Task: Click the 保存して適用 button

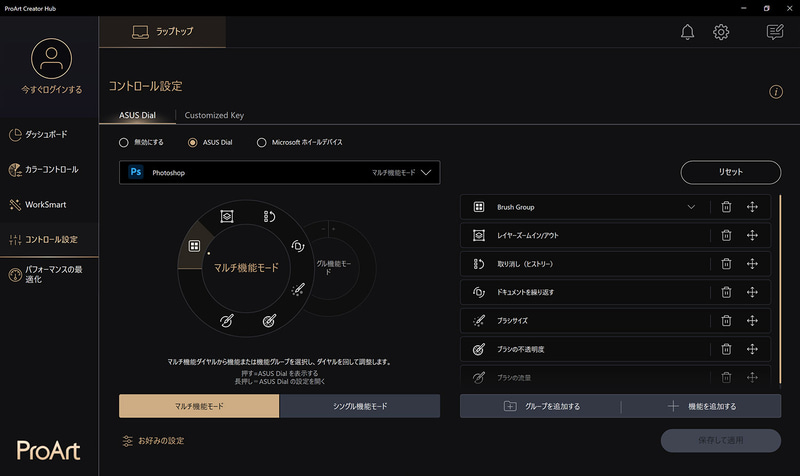Action: pos(720,440)
